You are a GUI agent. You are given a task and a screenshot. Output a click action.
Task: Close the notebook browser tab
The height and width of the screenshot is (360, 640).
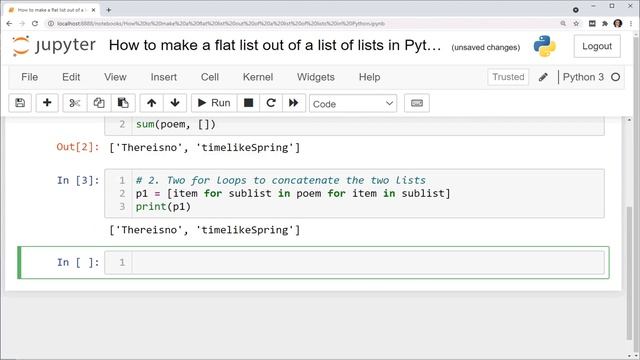[93, 10]
